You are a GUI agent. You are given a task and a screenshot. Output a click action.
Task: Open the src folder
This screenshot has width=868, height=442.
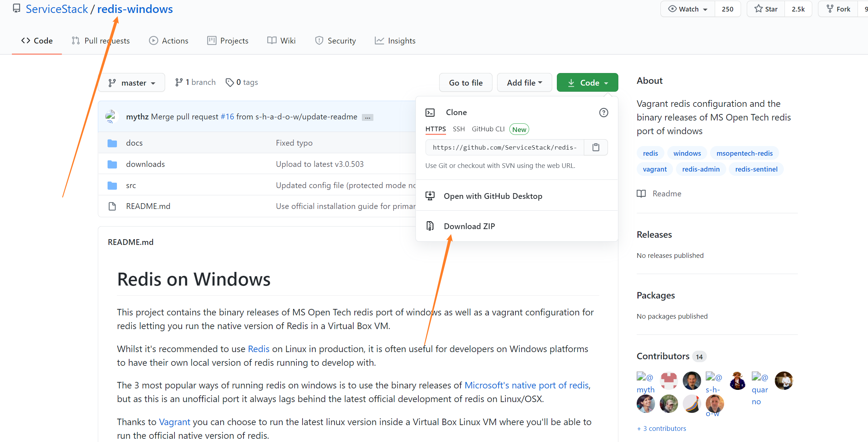click(x=131, y=185)
